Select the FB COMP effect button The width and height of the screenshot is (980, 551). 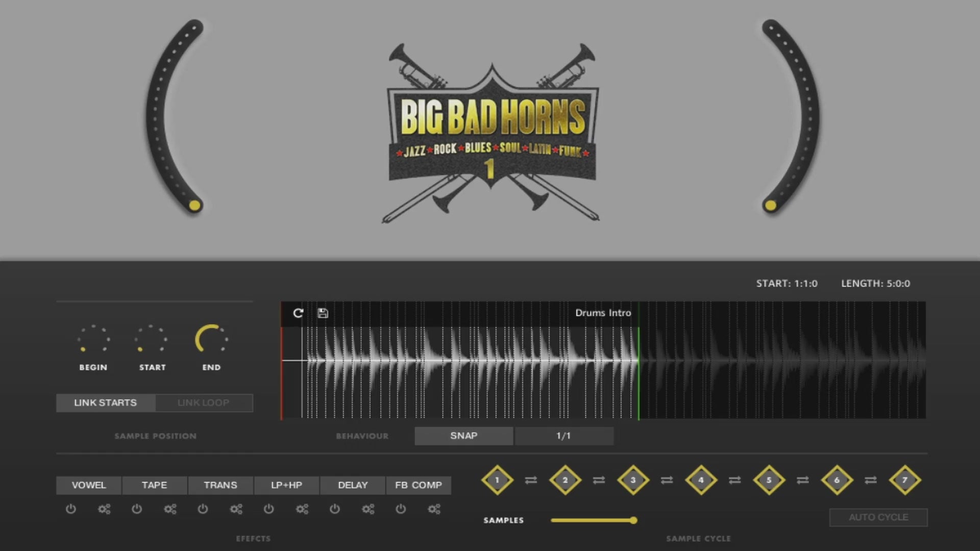pos(419,485)
